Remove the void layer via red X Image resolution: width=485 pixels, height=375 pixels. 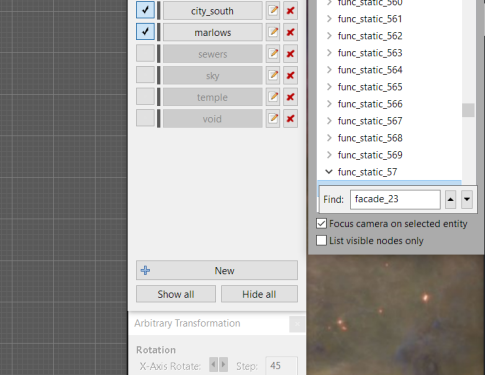[290, 119]
